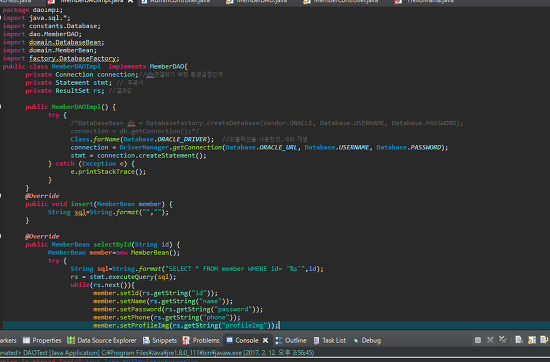Click 'member.setId' statement
The image size is (550, 362).
[155, 293]
